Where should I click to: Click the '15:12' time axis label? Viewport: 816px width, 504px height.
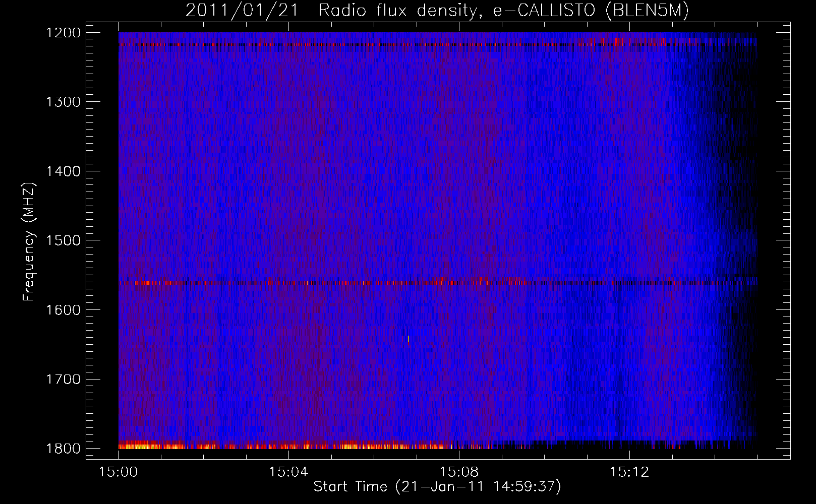pyautogui.click(x=629, y=472)
